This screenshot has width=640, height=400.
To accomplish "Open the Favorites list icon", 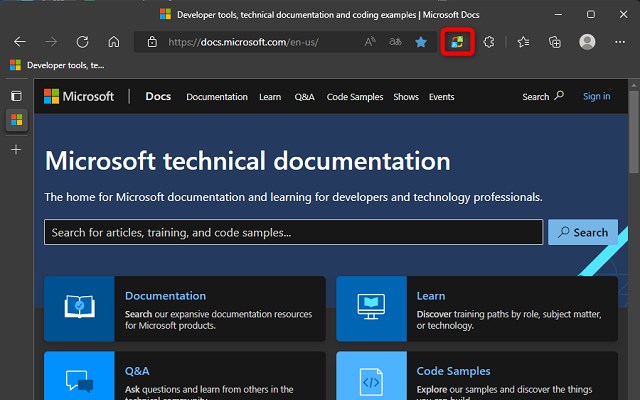I will pyautogui.click(x=523, y=42).
